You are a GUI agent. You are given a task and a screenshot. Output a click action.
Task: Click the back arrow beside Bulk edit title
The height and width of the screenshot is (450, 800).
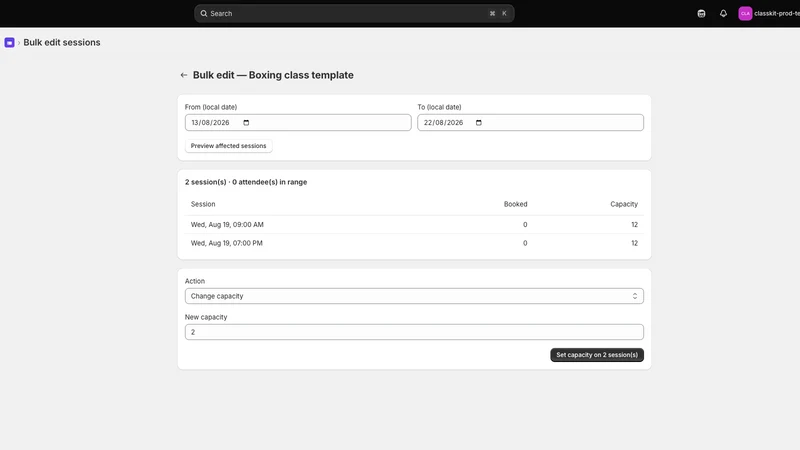184,75
